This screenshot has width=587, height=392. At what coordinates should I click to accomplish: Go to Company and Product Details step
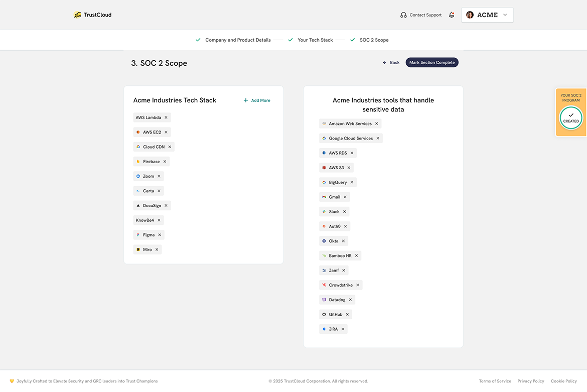point(233,40)
